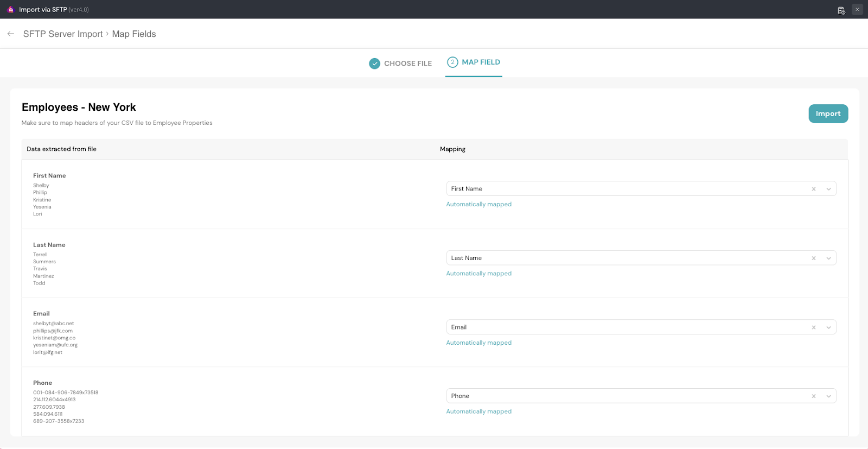The image size is (868, 449).
Task: Open the Phone mapping dropdown arrow
Action: click(828, 396)
